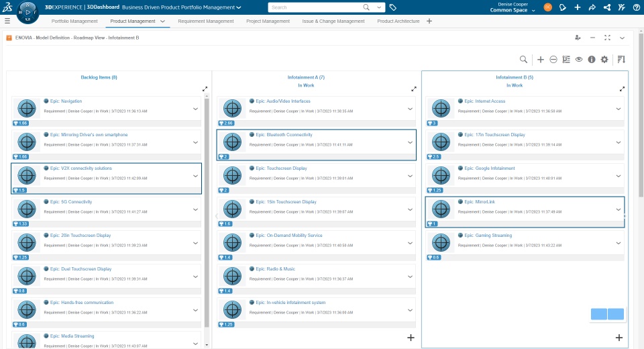This screenshot has height=349, width=644.
Task: Open the tools icon in header
Action: tap(621, 7)
